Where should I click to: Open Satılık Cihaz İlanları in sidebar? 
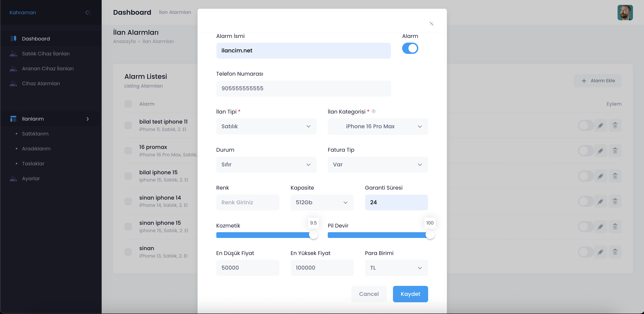click(46, 53)
